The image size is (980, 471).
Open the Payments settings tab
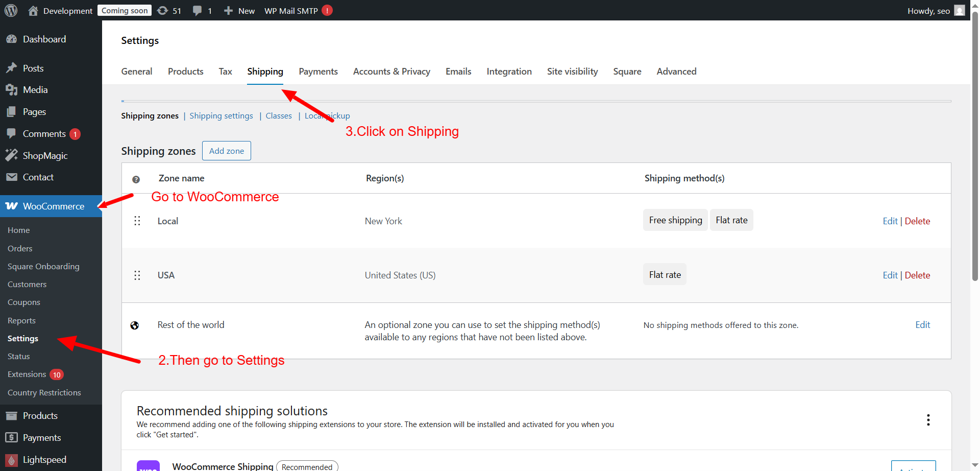[318, 72]
